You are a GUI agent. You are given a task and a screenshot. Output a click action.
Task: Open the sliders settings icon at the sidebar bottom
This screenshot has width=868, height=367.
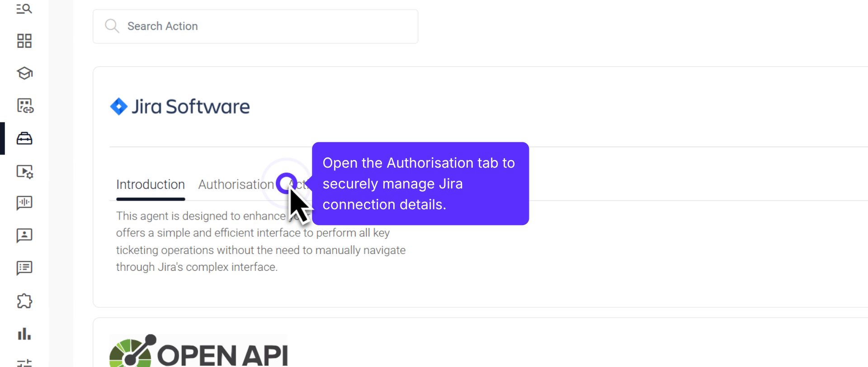pos(24,363)
